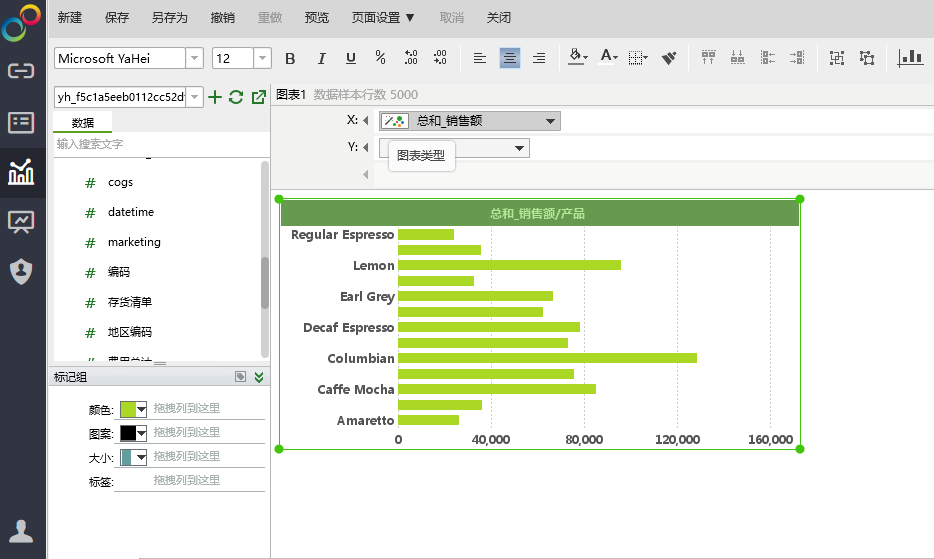
Task: Toggle center text alignment
Action: [509, 58]
